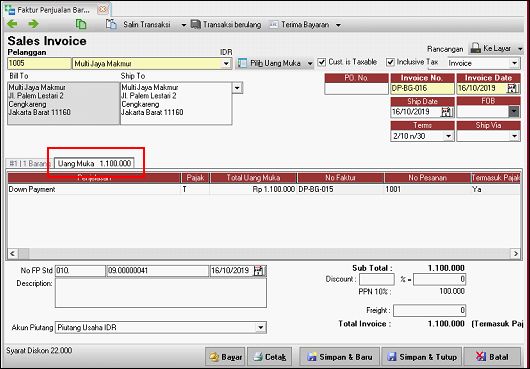Click the Freight input field

tap(430, 310)
